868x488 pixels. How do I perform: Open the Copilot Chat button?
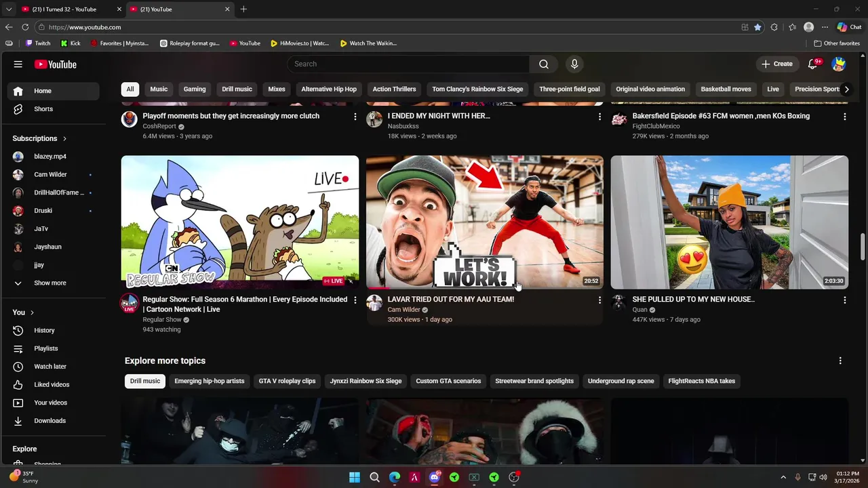(x=849, y=27)
